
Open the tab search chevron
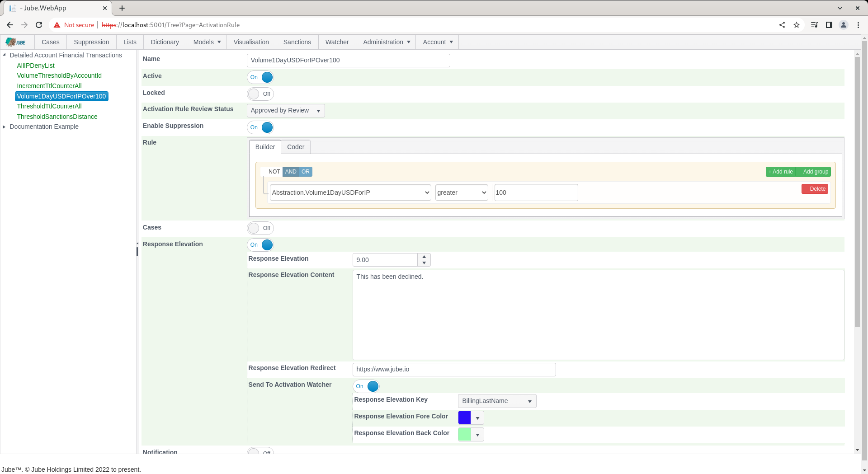point(840,8)
